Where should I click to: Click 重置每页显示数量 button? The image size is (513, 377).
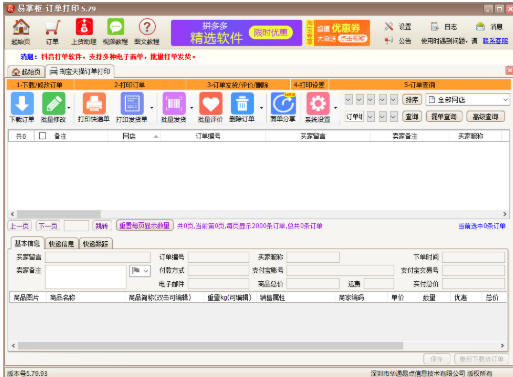tap(145, 226)
